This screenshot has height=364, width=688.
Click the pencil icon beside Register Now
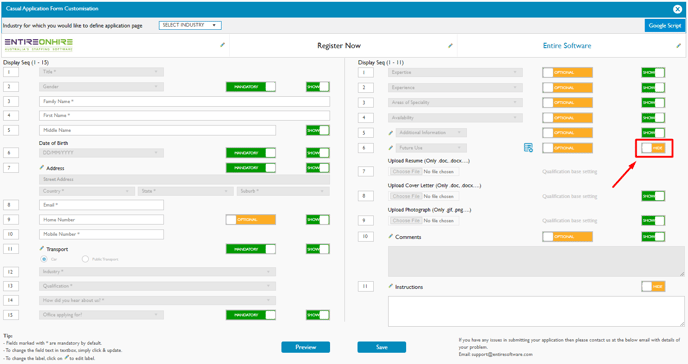tap(450, 45)
